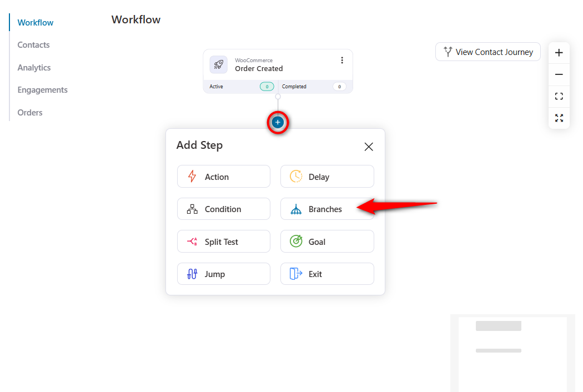Click the Completed label on the node
Viewport: 583px width, 392px height.
coord(294,86)
